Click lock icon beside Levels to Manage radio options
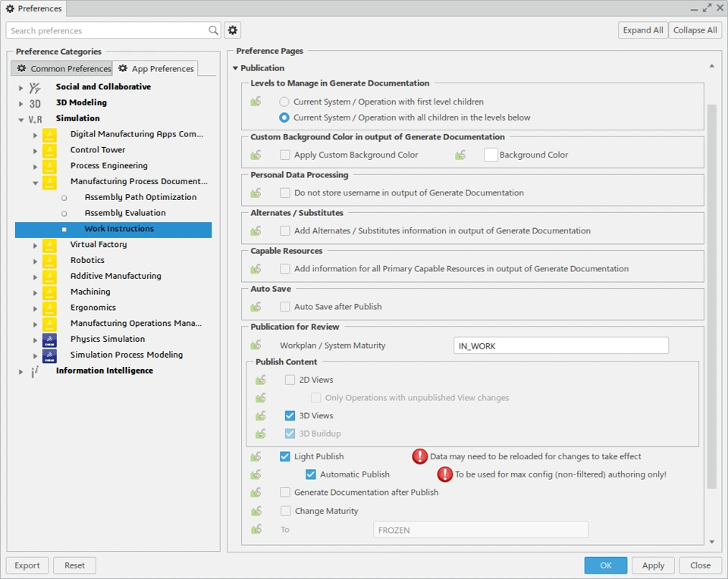The height and width of the screenshot is (579, 728). (x=256, y=101)
